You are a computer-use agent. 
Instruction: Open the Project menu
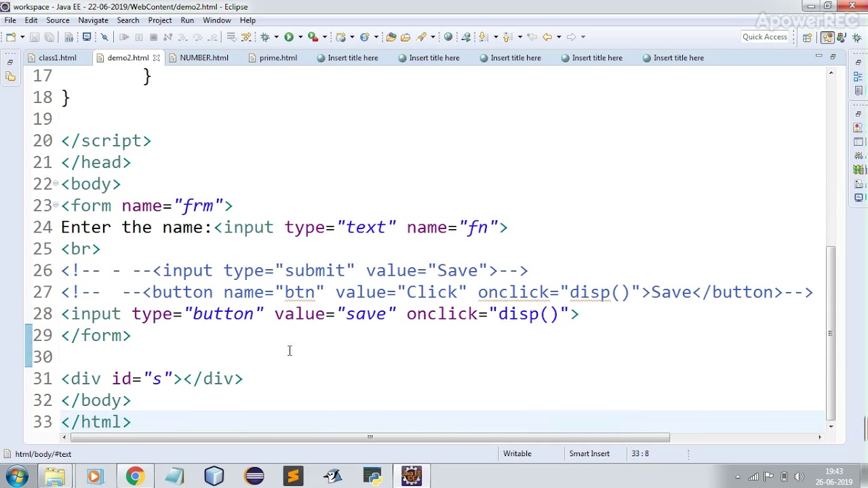(x=160, y=20)
